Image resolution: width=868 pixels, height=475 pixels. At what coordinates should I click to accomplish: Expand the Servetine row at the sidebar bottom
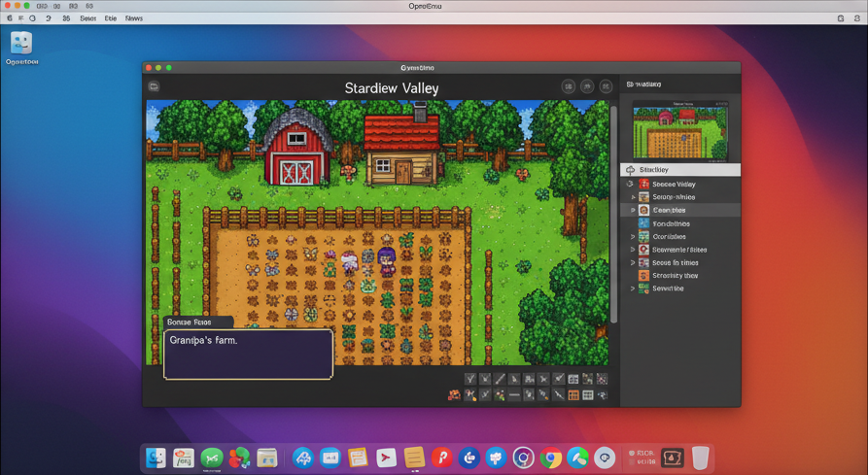pos(633,288)
